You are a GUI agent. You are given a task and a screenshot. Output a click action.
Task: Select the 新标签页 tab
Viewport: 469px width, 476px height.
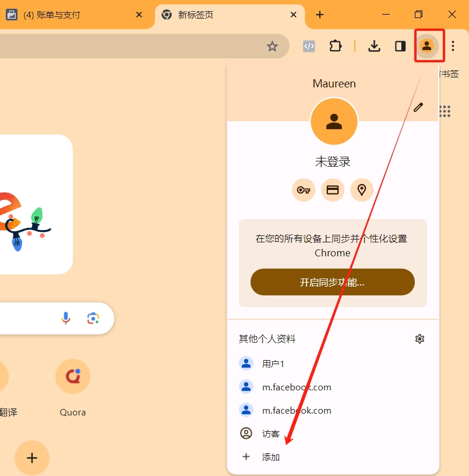tap(229, 15)
